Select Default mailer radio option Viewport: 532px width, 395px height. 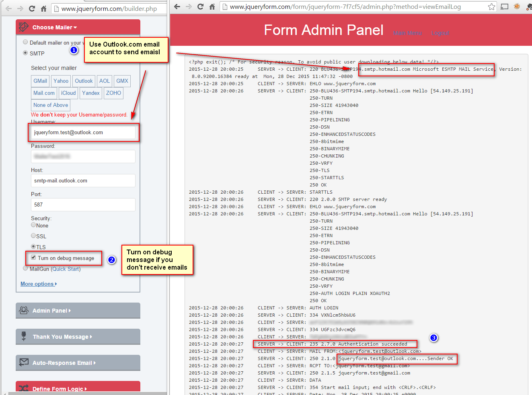25,42
